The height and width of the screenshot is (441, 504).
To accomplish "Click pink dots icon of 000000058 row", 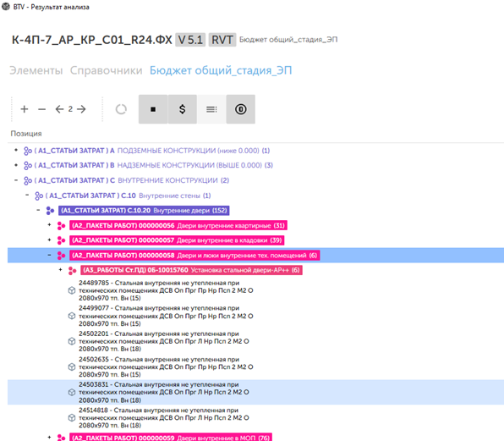I will point(61,256).
